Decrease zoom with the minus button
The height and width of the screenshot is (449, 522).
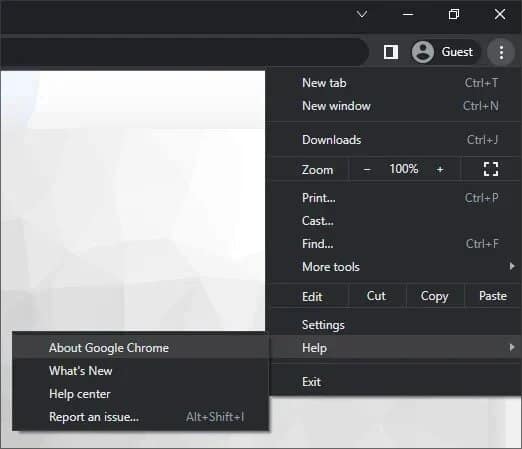tap(367, 169)
